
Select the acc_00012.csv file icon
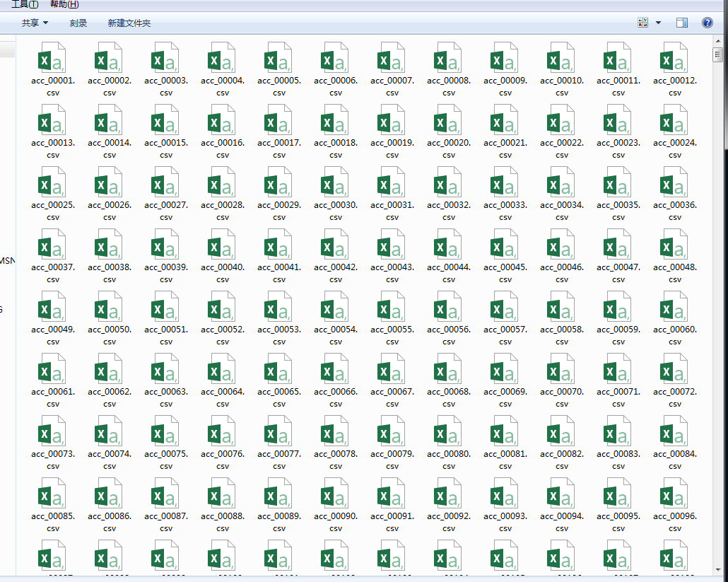[674, 57]
